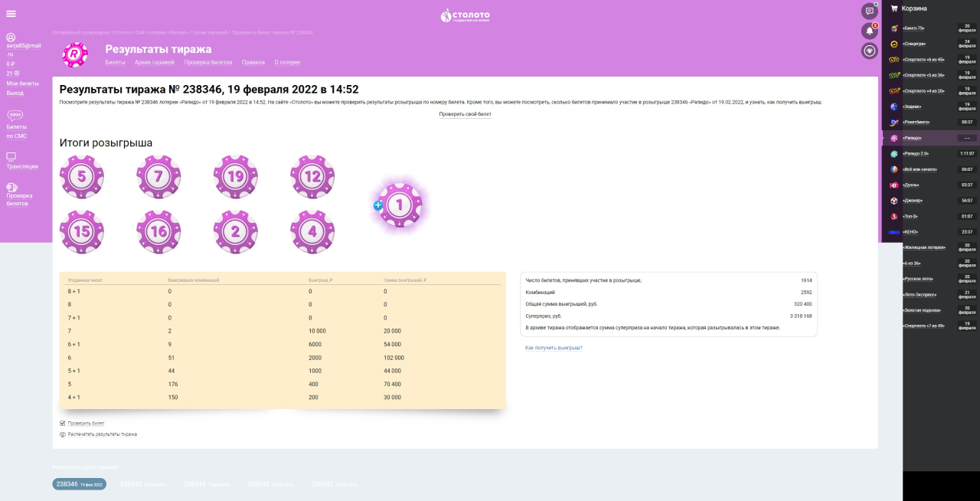Open notifications bell icon
The image size is (980, 501).
869,31
